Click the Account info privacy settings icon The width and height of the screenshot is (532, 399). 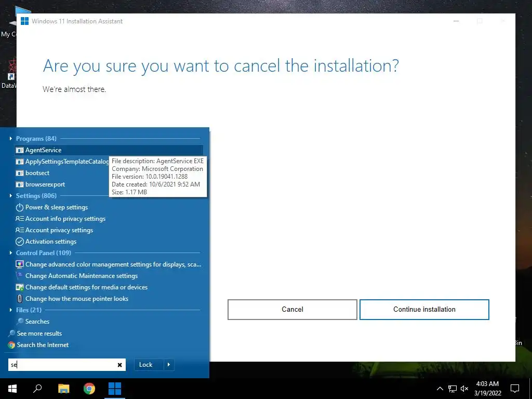[20, 219]
